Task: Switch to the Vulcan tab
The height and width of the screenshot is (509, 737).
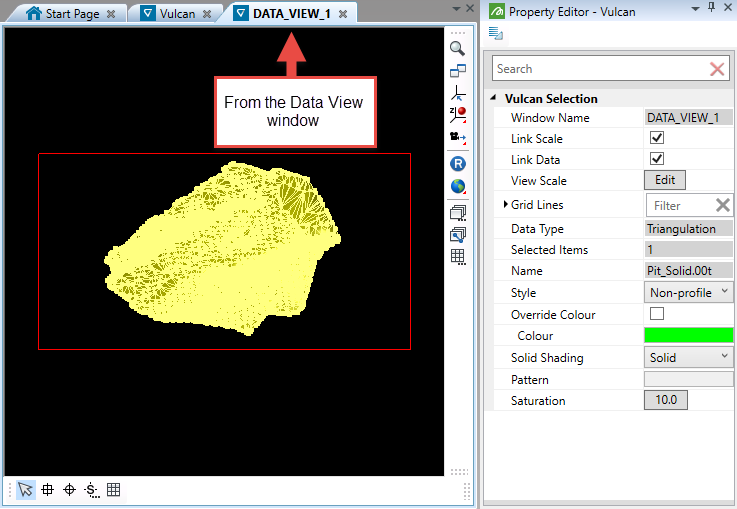Action: tap(176, 14)
